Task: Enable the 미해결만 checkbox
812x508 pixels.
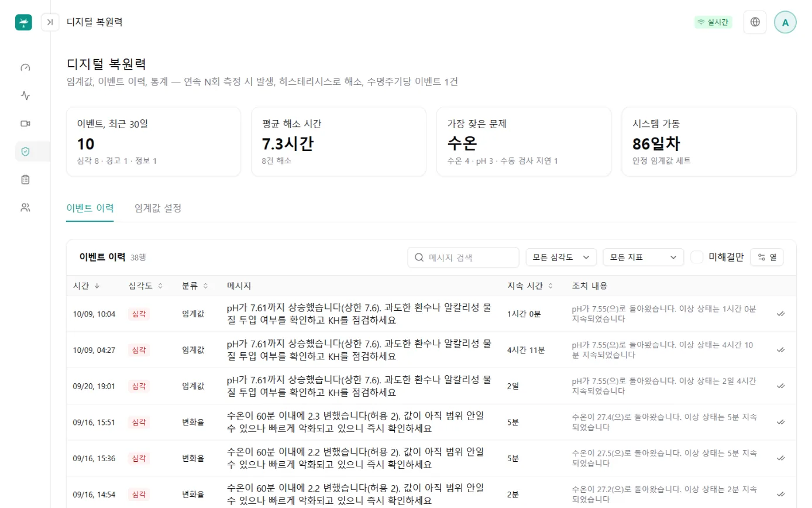Action: [x=697, y=257]
